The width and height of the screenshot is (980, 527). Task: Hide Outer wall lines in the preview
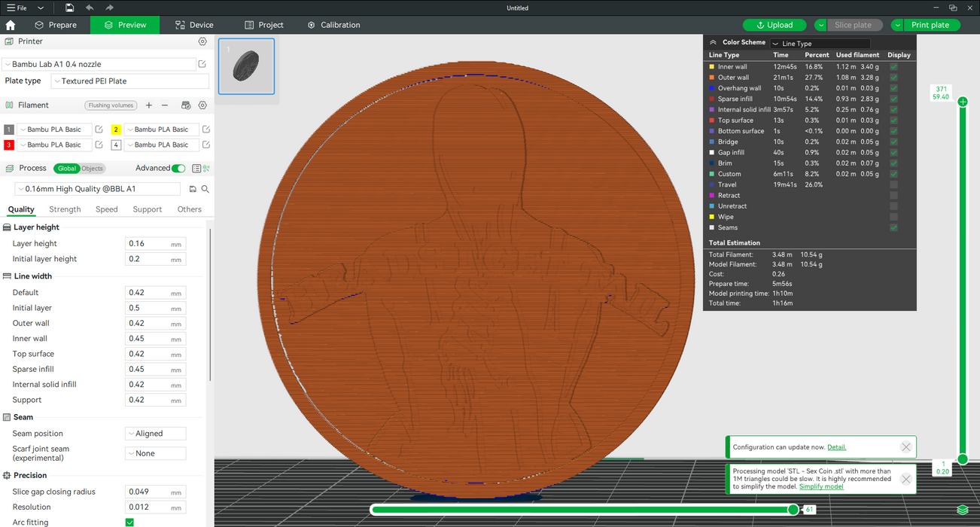click(x=893, y=78)
